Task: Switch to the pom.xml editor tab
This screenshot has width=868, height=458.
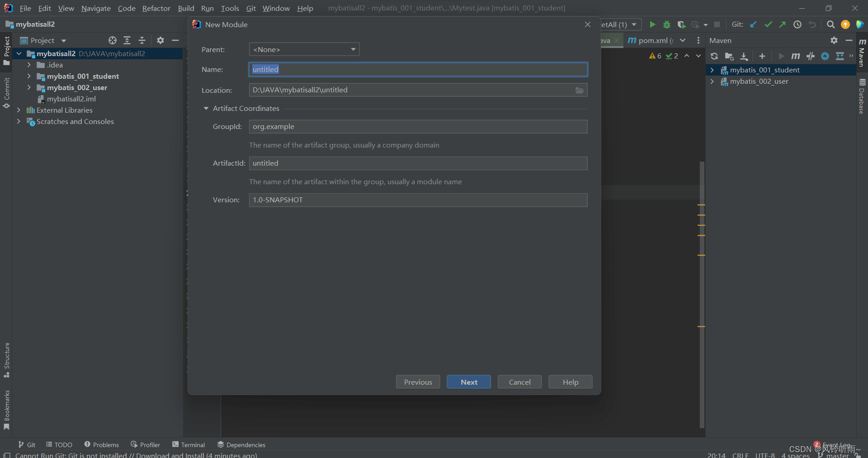Action: (651, 40)
